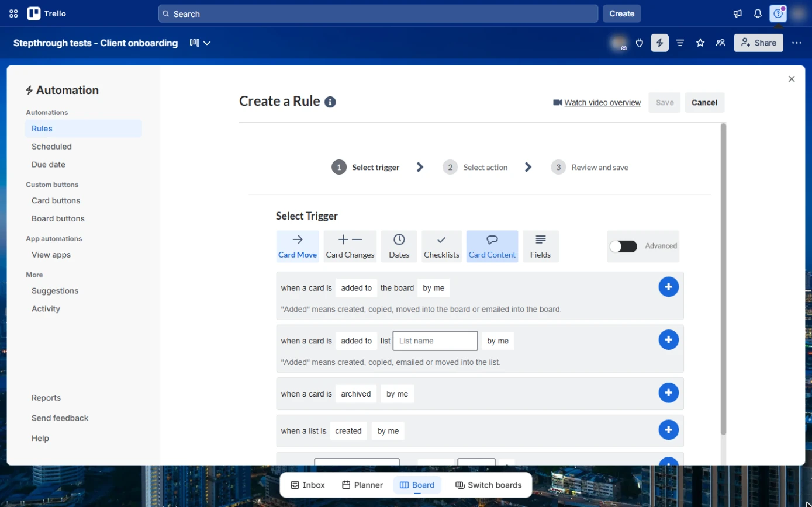Toggle the Advanced switch
812x507 pixels.
tap(623, 246)
